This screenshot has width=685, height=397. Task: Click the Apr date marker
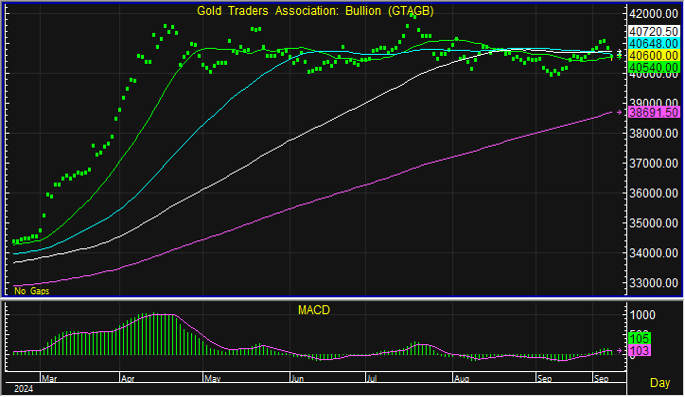point(128,378)
